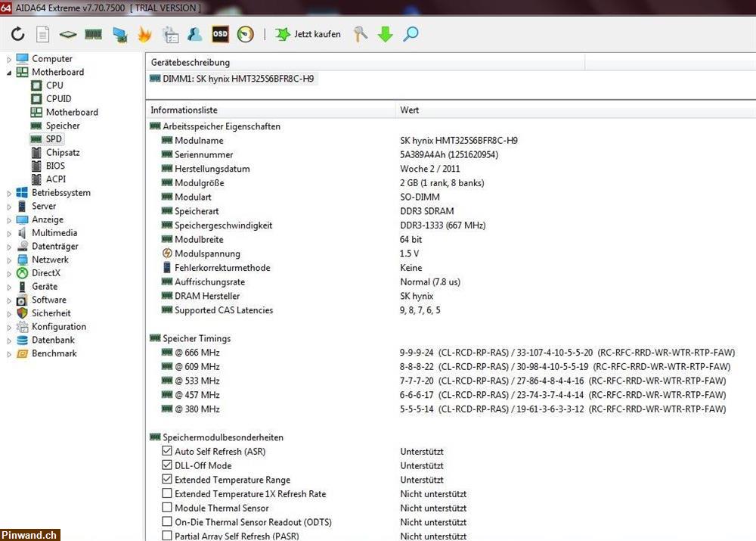Image resolution: width=756 pixels, height=541 pixels.
Task: Click the memory module toolbar icon
Action: click(x=94, y=34)
